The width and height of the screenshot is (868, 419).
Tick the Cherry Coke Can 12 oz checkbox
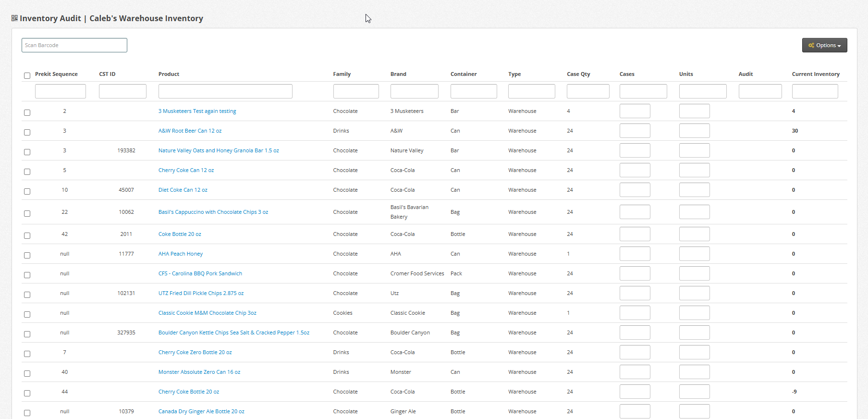27,172
